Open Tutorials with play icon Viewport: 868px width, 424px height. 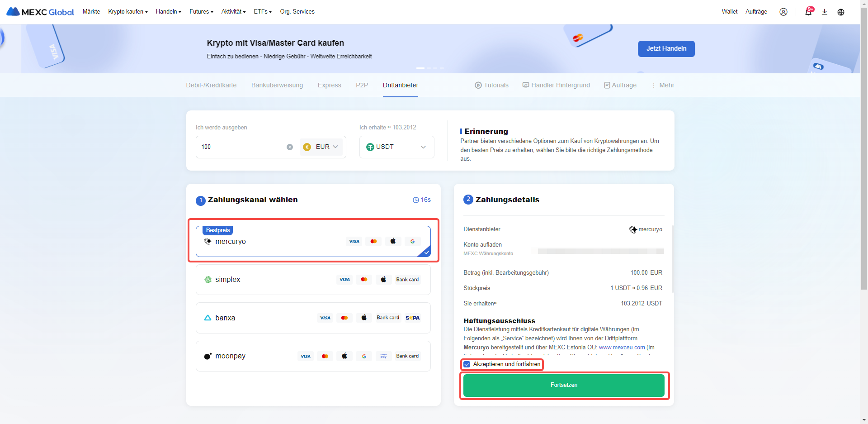click(x=491, y=85)
